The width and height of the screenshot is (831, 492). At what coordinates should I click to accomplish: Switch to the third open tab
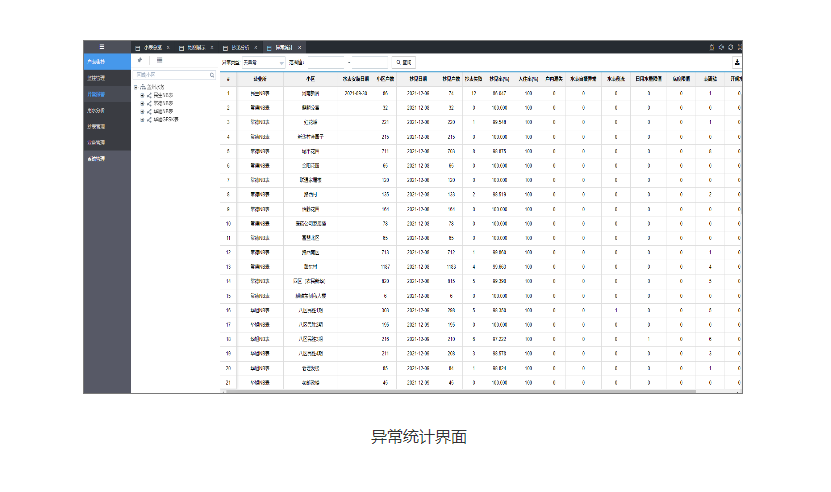(x=240, y=48)
